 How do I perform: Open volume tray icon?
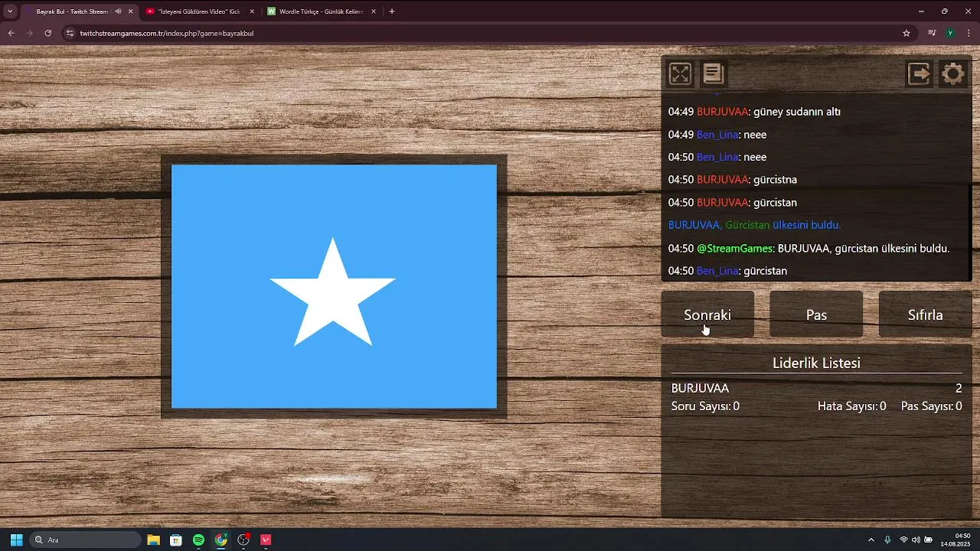[x=916, y=540]
